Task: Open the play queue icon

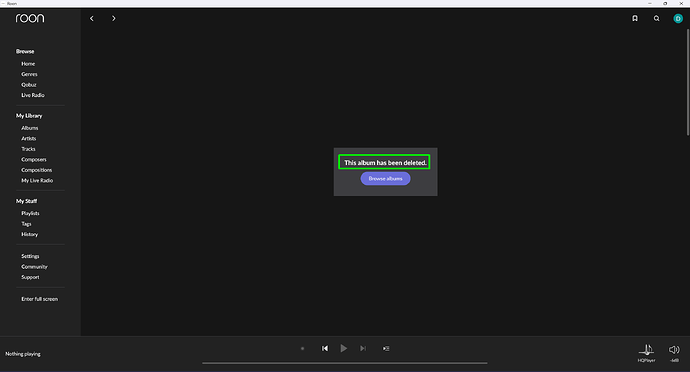Action: 386,348
